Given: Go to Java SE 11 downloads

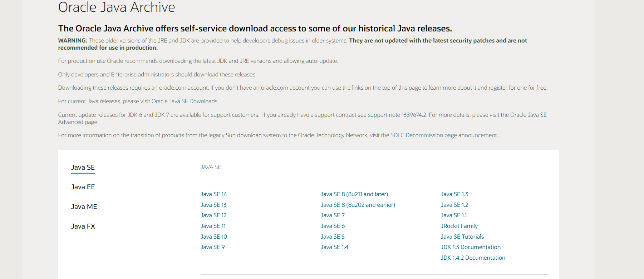Looking at the screenshot, I should (213, 226).
